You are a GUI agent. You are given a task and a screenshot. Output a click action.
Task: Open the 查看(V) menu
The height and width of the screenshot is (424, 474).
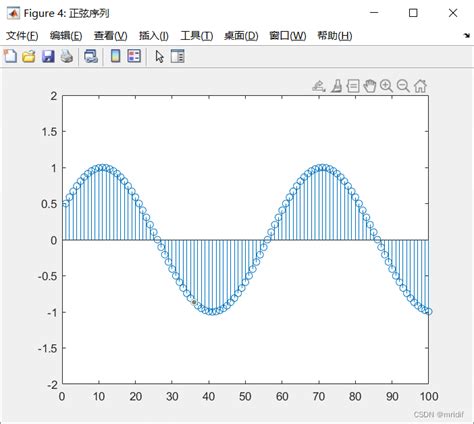coord(111,35)
